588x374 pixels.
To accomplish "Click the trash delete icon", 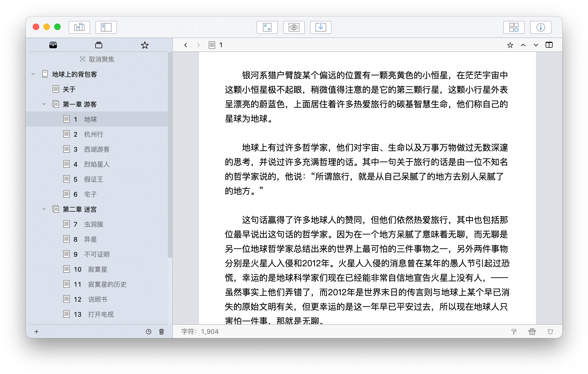I will (161, 332).
